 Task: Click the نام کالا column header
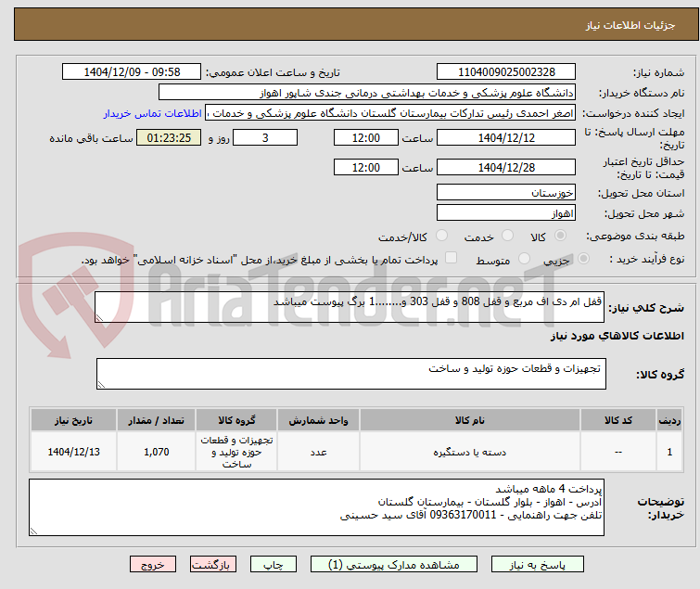click(470, 420)
